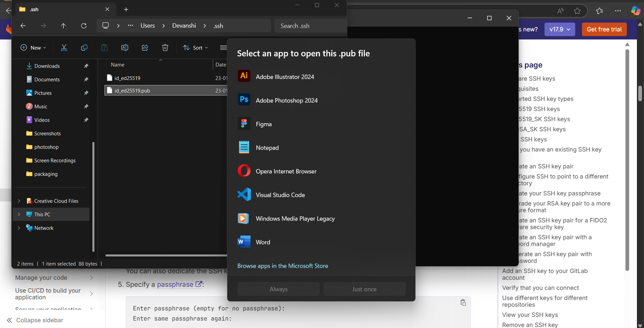Copy the passphrase code block
The height and width of the screenshot is (328, 644).
point(463,303)
